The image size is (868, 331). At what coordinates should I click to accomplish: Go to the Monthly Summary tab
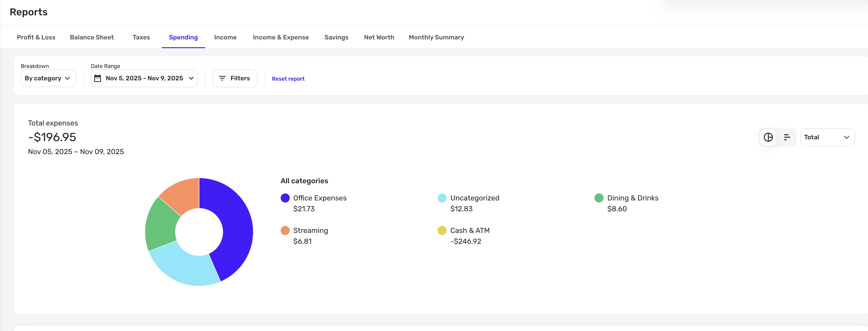[x=436, y=37]
